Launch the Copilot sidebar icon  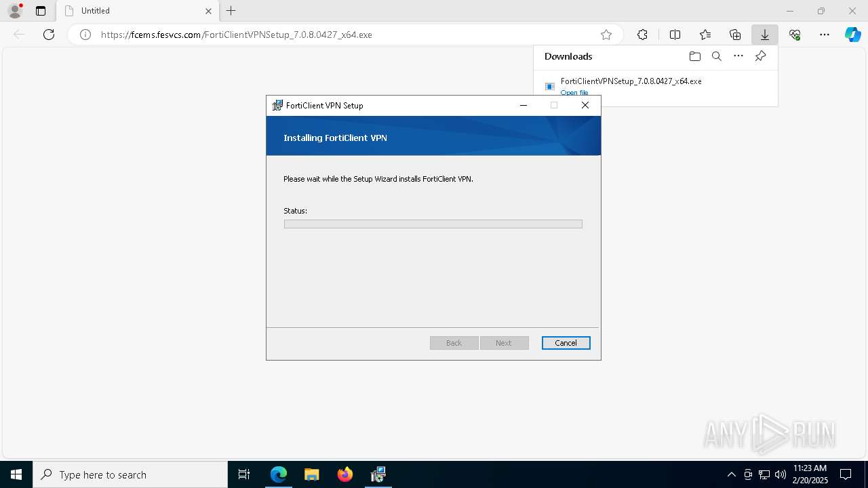coord(853,35)
